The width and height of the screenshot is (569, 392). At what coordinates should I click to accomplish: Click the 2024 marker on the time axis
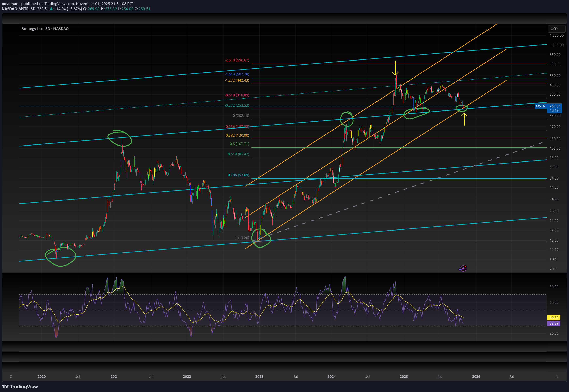[331, 377]
